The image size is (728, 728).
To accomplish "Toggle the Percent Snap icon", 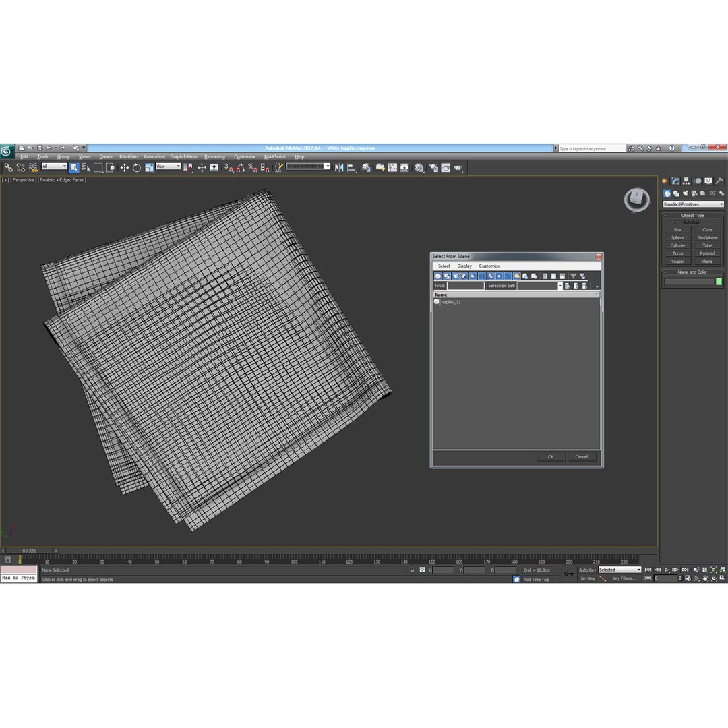I will pyautogui.click(x=253, y=168).
